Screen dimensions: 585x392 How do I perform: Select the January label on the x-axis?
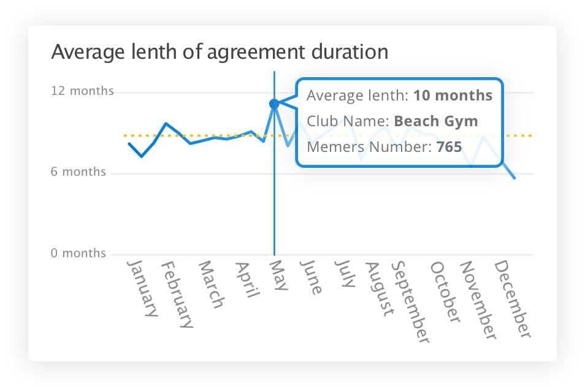(x=142, y=288)
